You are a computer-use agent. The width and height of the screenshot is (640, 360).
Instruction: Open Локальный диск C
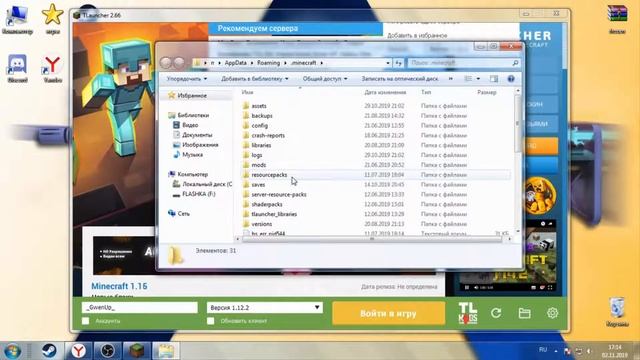[207, 184]
